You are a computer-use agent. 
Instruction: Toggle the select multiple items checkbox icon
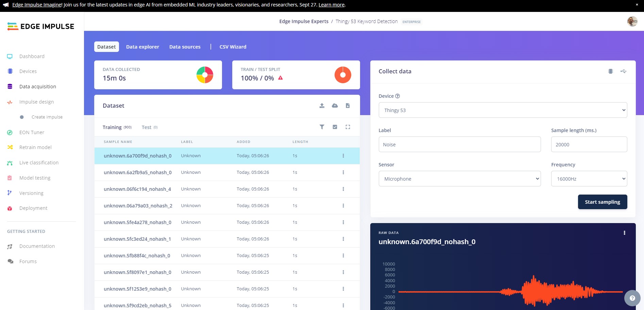pos(335,127)
